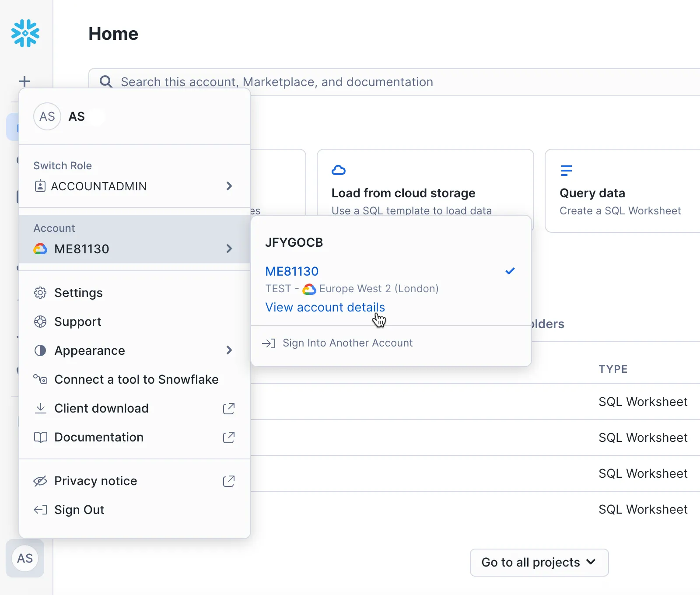Click the View account details link
Image resolution: width=700 pixels, height=595 pixels.
(x=325, y=307)
